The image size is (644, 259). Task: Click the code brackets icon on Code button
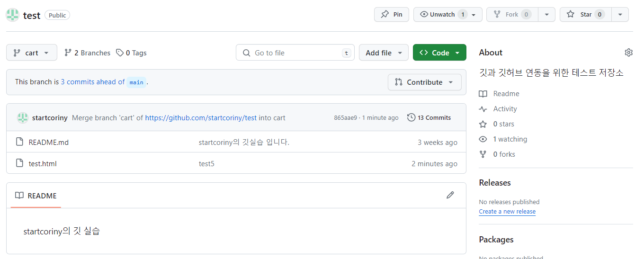(x=424, y=53)
